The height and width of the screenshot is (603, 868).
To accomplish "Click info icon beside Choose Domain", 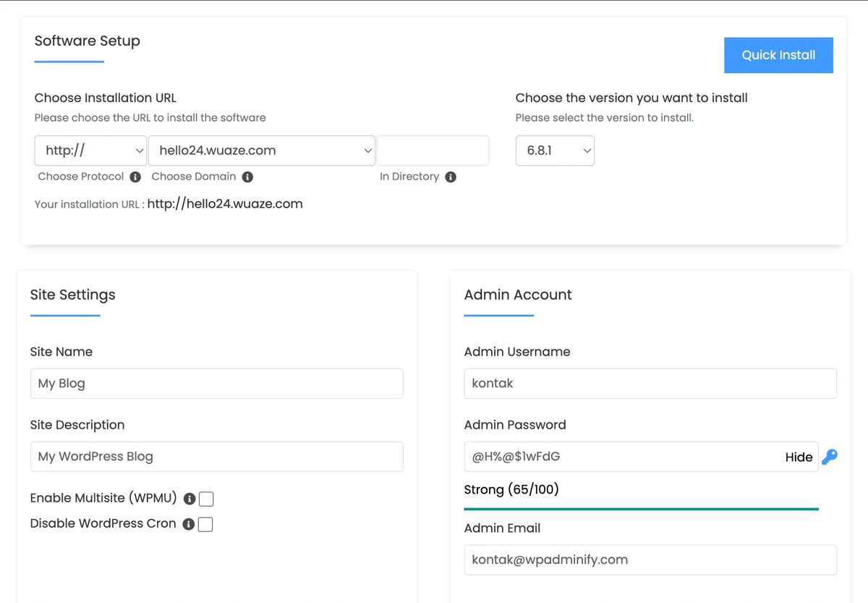I will (247, 177).
